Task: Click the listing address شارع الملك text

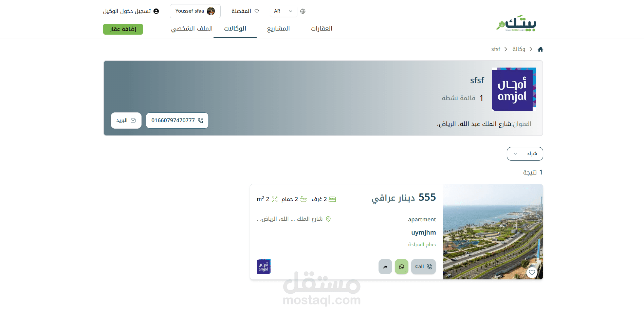Action: click(x=290, y=219)
